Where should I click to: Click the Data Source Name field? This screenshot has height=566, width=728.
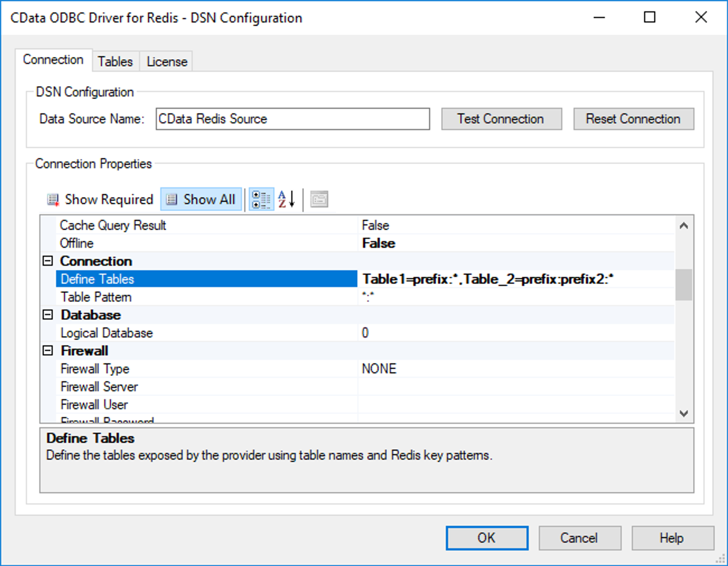292,119
